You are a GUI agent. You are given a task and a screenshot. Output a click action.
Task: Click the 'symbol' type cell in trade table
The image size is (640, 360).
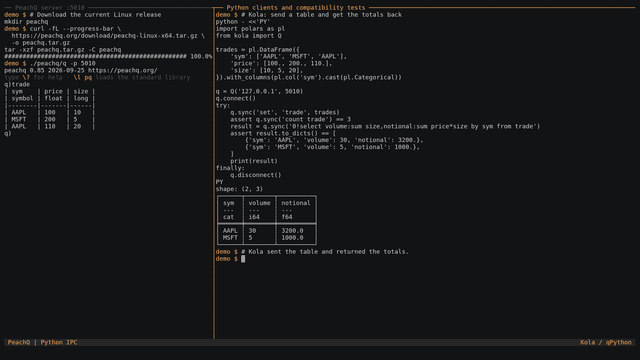pyautogui.click(x=22, y=98)
